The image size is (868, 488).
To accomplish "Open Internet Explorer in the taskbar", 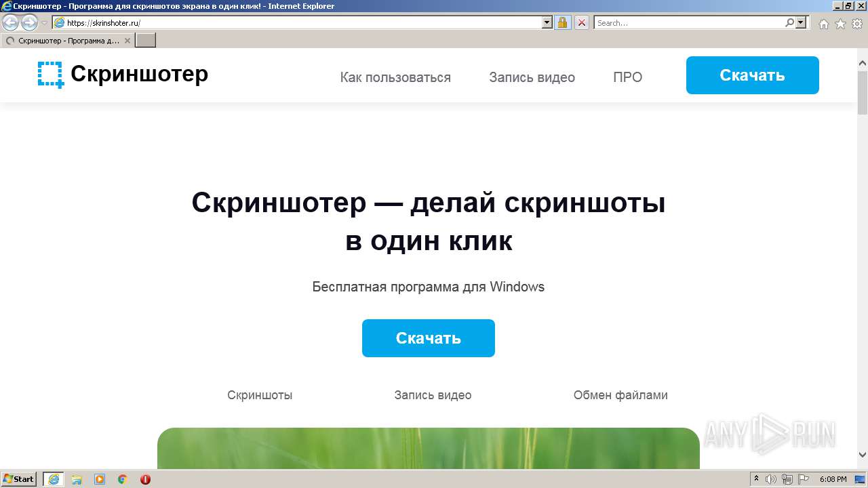I will coord(54,479).
